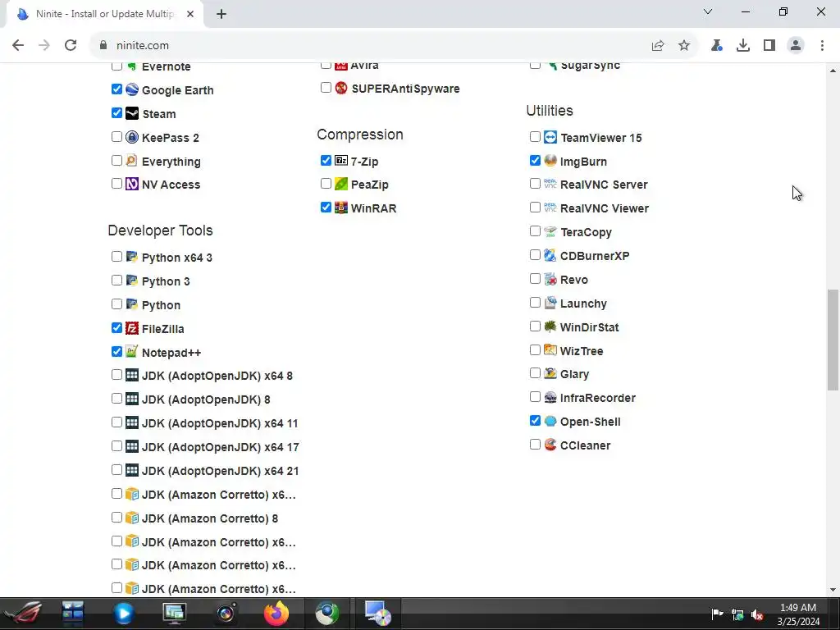This screenshot has width=840, height=630.
Task: Click the ImgBurn disc icon
Action: (550, 161)
